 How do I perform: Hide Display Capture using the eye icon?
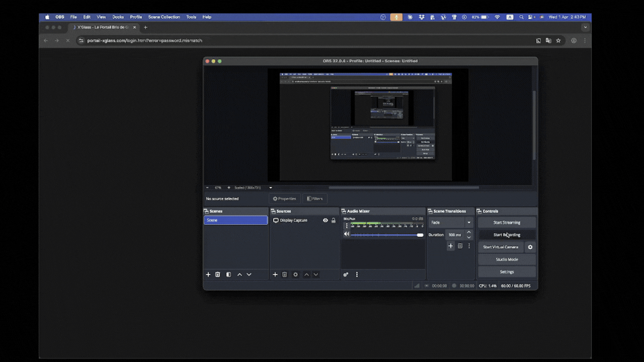tap(326, 220)
